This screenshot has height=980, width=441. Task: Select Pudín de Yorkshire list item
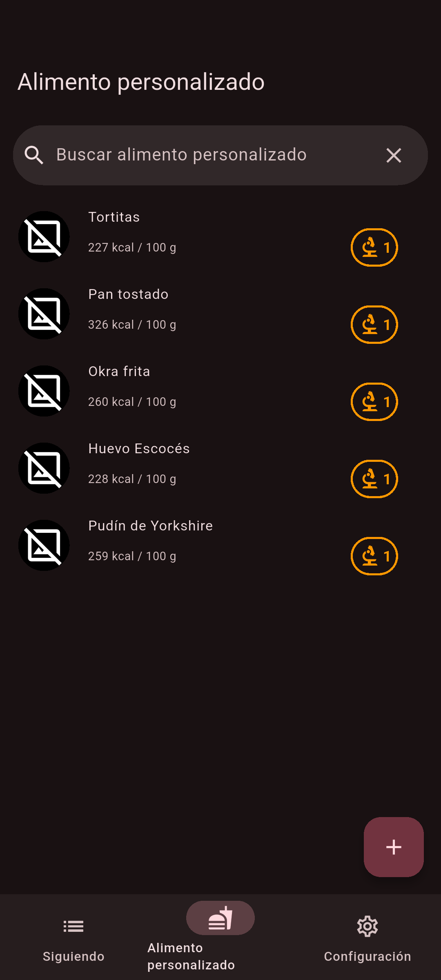(x=204, y=541)
